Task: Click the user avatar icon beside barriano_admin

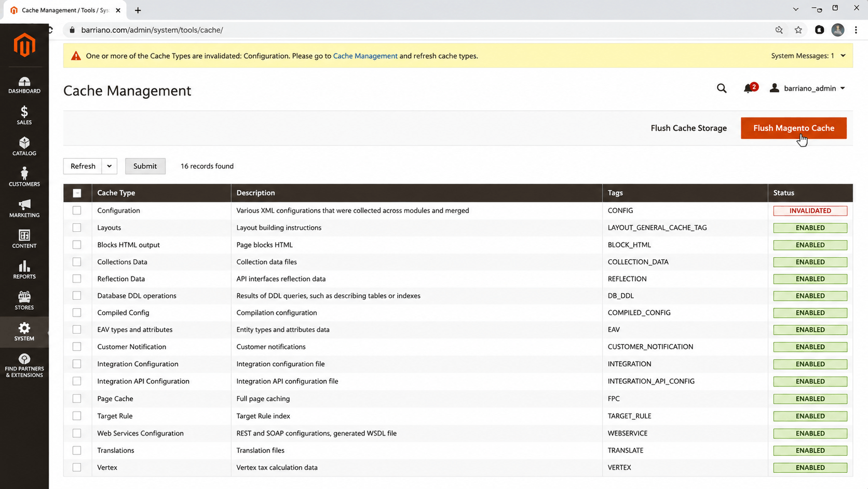Action: [x=775, y=88]
